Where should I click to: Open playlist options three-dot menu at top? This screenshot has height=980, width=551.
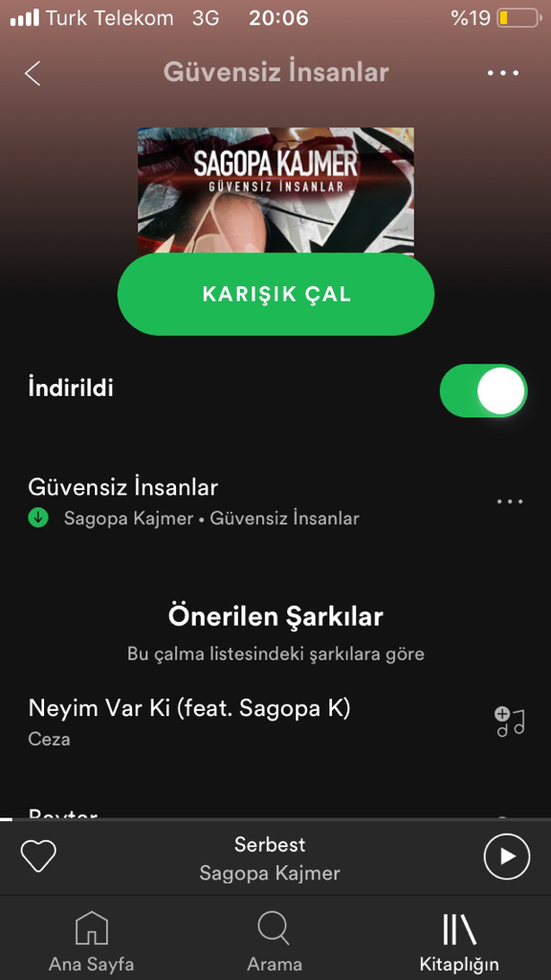(x=503, y=73)
